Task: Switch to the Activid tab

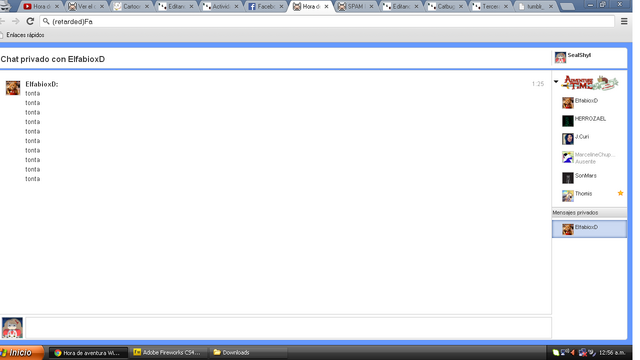Action: click(220, 7)
